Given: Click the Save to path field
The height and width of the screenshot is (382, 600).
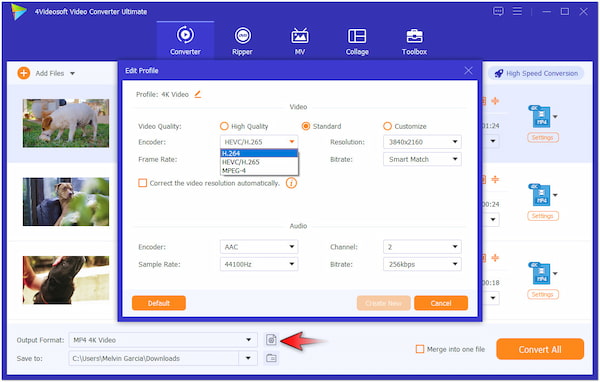Looking at the screenshot, I should point(154,358).
